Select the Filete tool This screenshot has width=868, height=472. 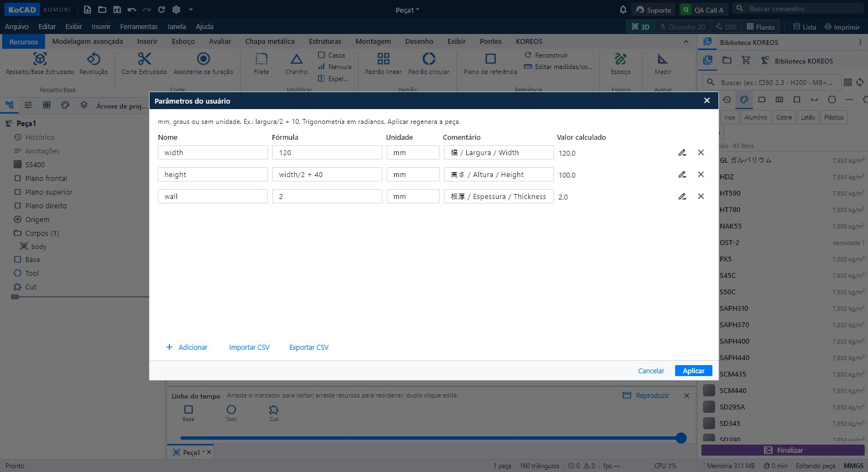click(261, 64)
